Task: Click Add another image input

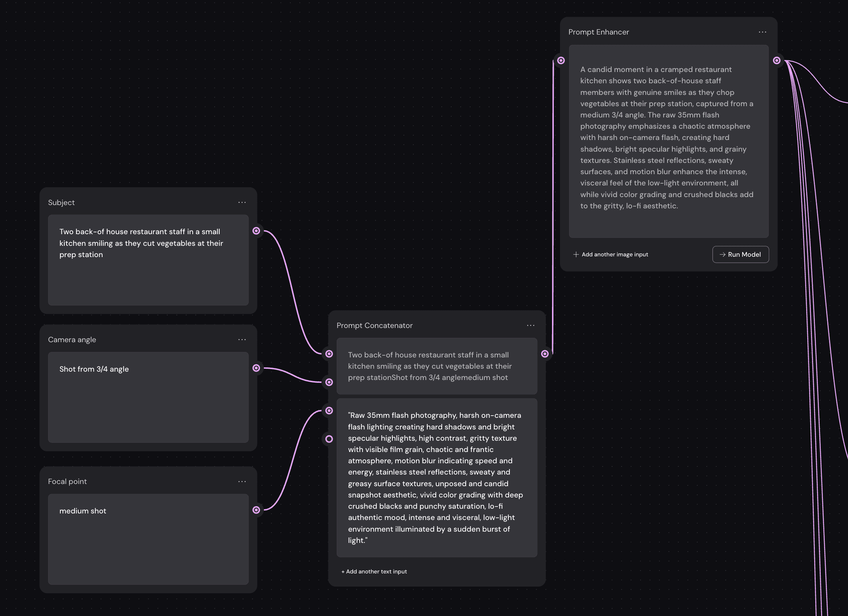Action: (611, 255)
